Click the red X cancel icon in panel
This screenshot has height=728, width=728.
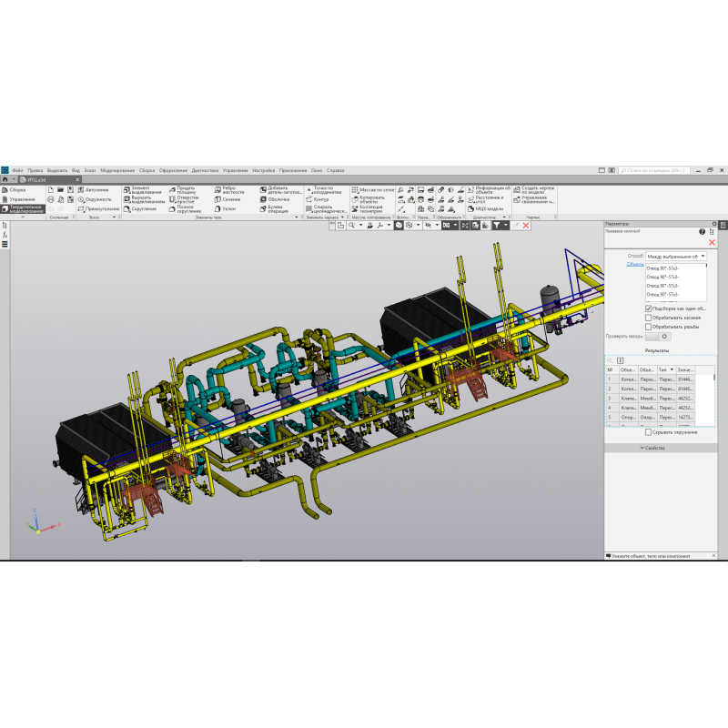point(712,243)
